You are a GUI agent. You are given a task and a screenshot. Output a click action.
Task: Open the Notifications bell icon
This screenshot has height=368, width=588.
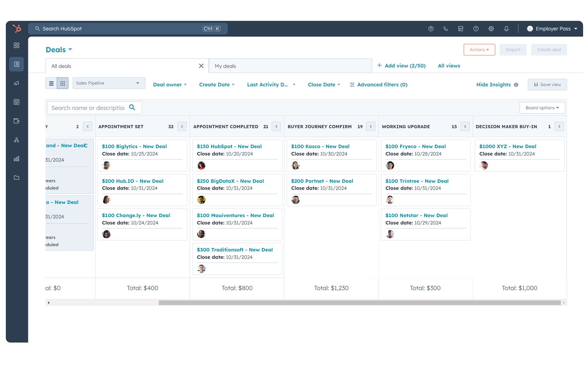(506, 29)
